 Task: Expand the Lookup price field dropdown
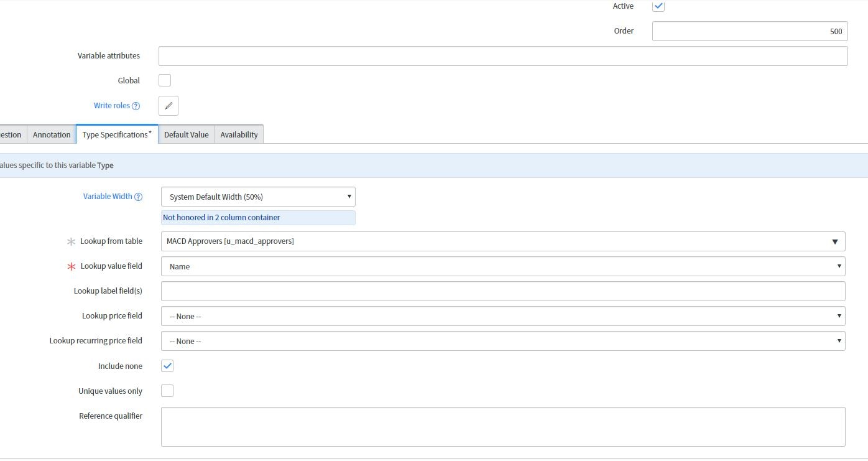pos(503,316)
